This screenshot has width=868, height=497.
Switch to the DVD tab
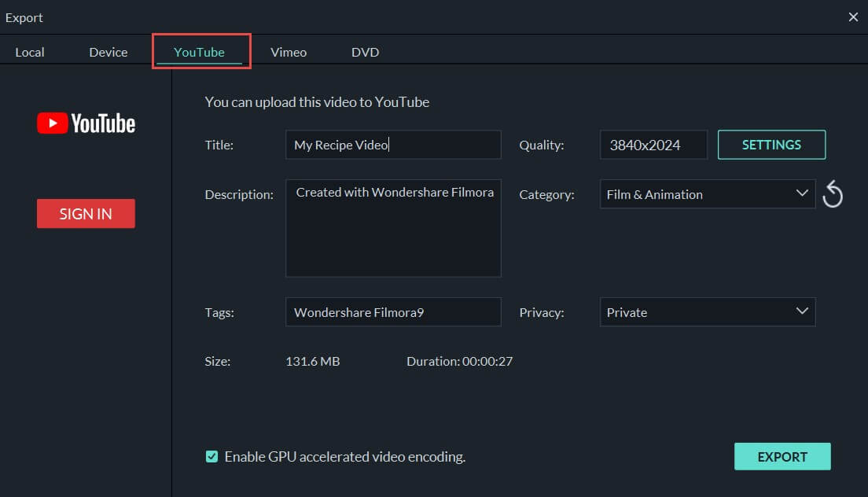pyautogui.click(x=365, y=52)
